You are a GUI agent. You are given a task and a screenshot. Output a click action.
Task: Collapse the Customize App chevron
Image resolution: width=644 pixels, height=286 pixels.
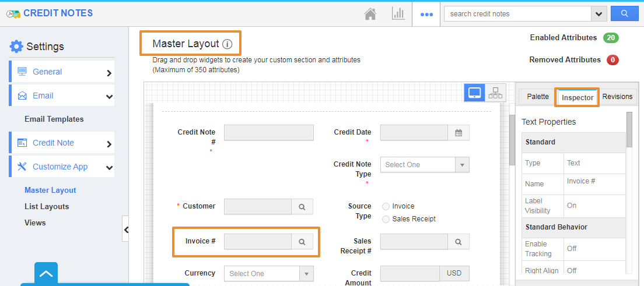(x=109, y=167)
